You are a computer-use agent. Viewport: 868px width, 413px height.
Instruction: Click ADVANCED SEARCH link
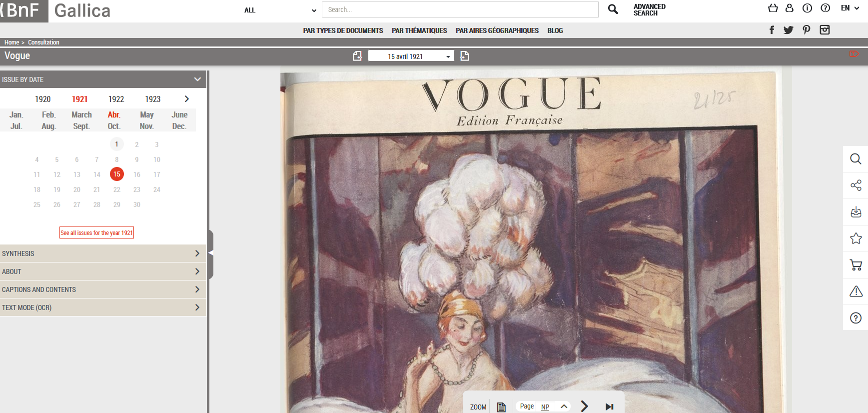tap(650, 9)
